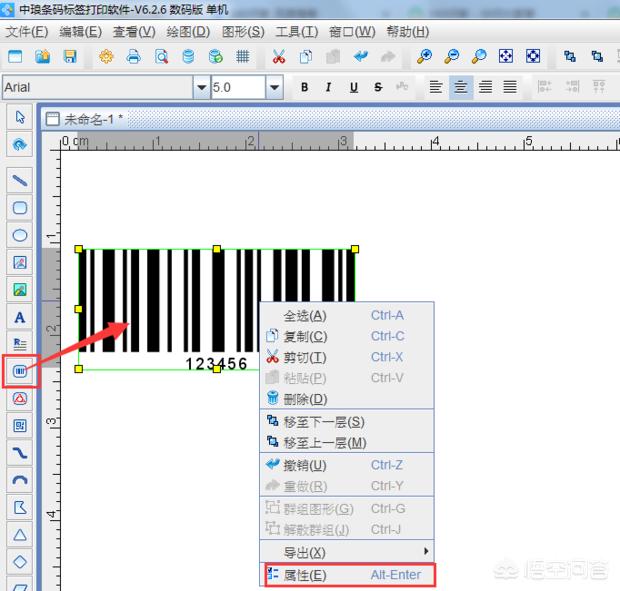The image size is (620, 591).
Task: Align text left
Action: click(436, 87)
